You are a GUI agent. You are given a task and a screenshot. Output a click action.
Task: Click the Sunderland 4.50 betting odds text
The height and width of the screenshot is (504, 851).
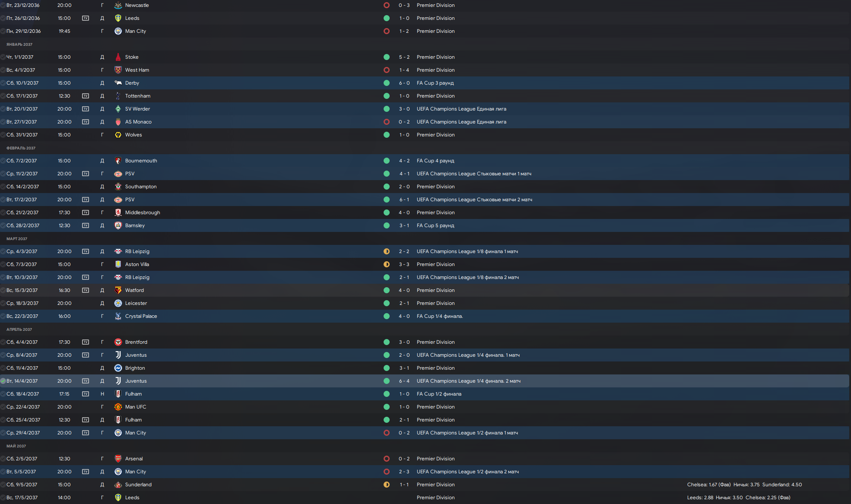click(x=782, y=485)
